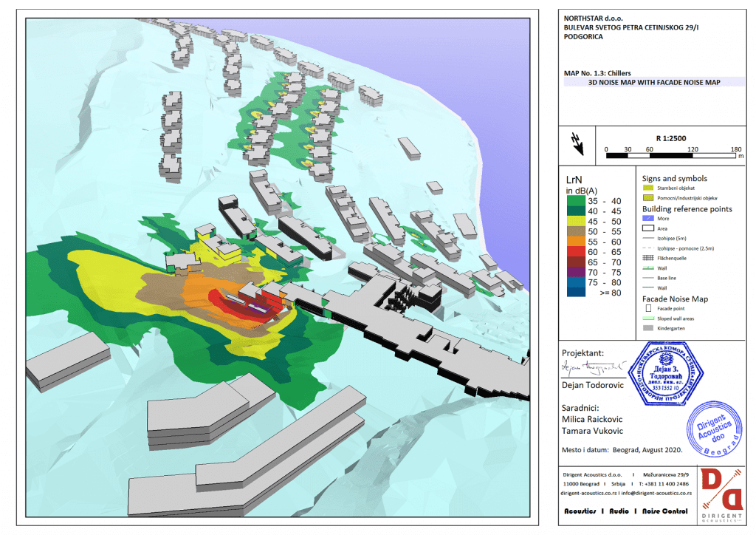Click the Sloped wall areas symbol

pos(647,317)
